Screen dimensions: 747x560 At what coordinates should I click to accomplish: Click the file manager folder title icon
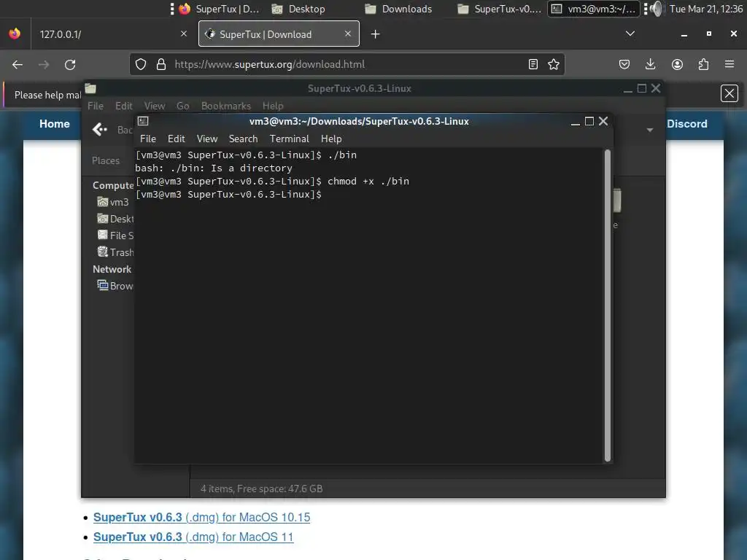(90, 88)
